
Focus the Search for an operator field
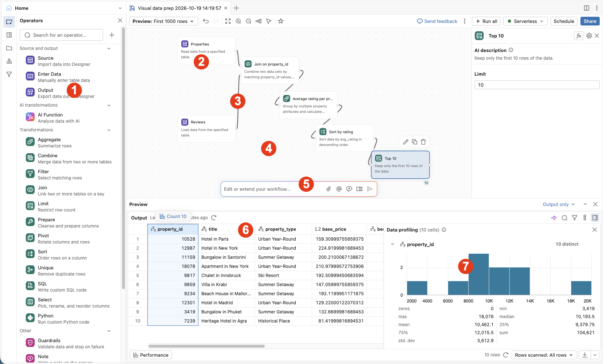pyautogui.click(x=62, y=35)
